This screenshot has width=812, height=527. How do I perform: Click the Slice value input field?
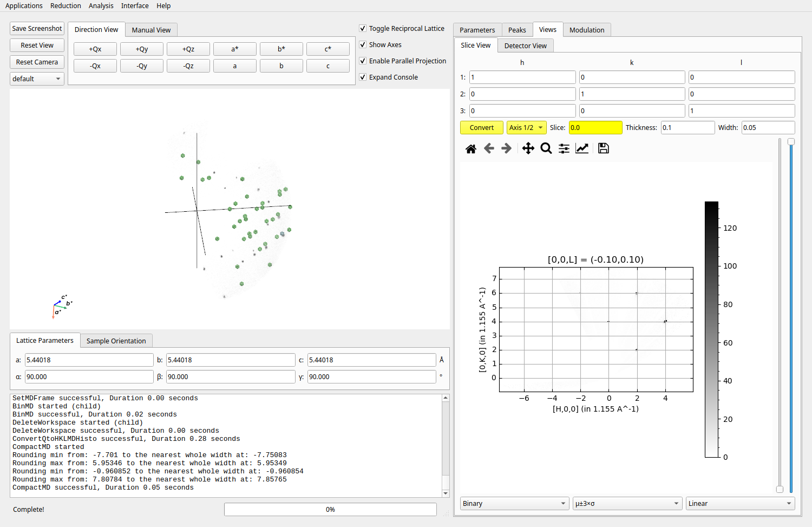(x=595, y=127)
